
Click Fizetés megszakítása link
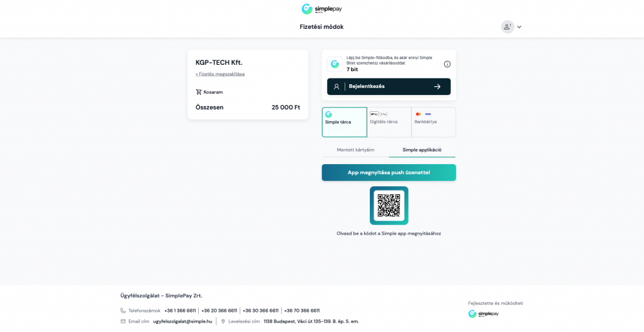[220, 74]
